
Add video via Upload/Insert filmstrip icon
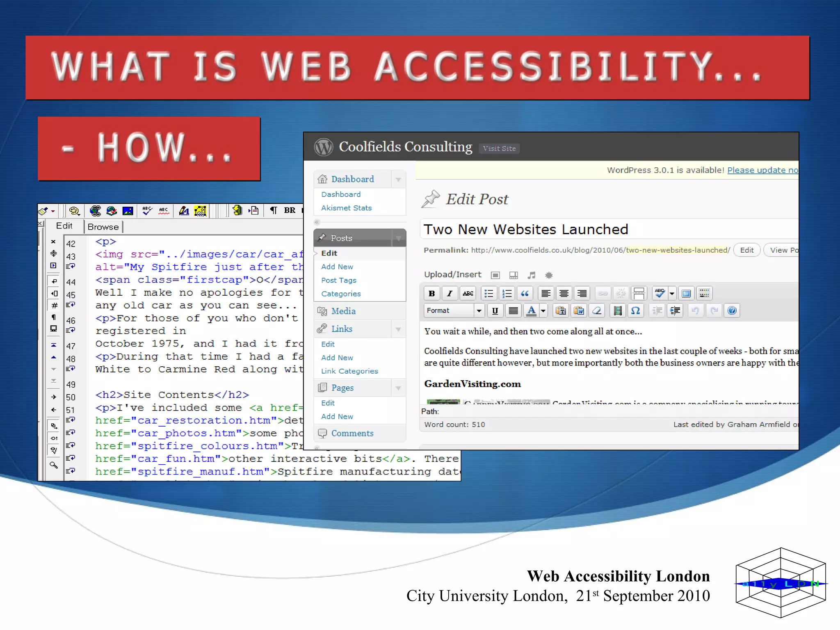tap(514, 275)
